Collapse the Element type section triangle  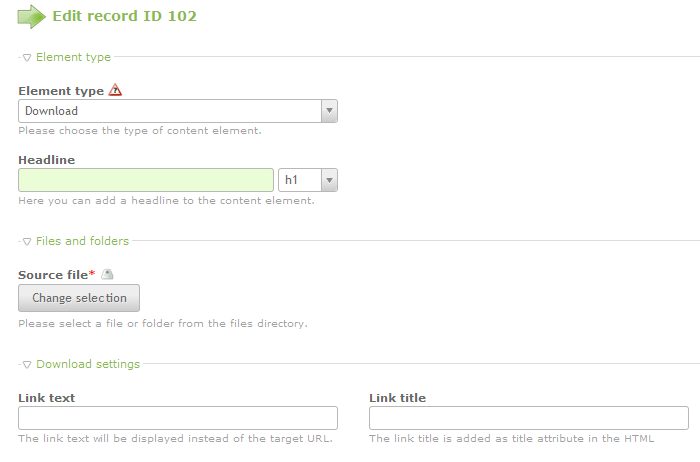(27, 58)
